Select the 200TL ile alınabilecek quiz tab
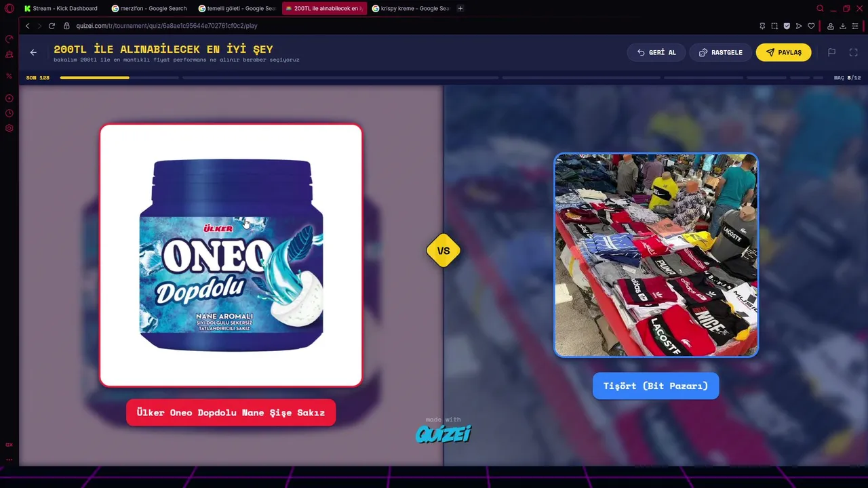 324,9
